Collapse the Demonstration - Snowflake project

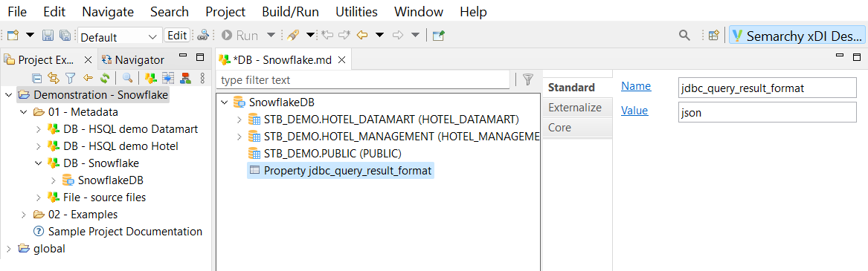8,95
